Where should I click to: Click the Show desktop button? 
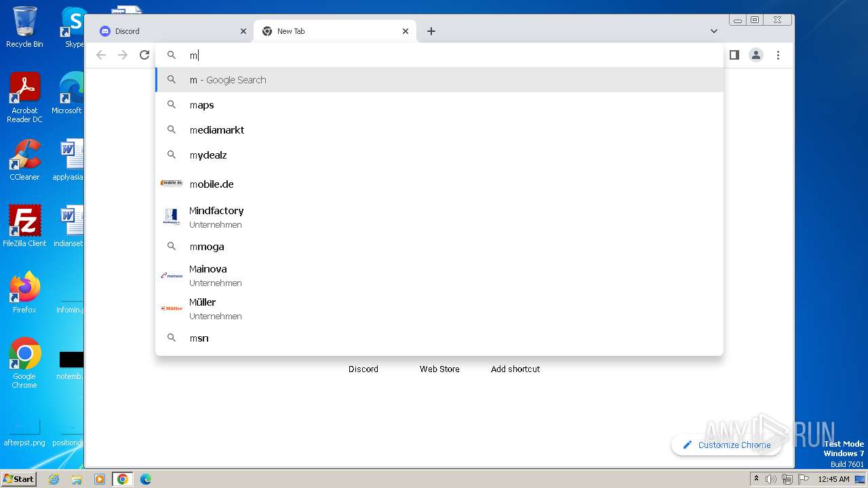coord(861,479)
